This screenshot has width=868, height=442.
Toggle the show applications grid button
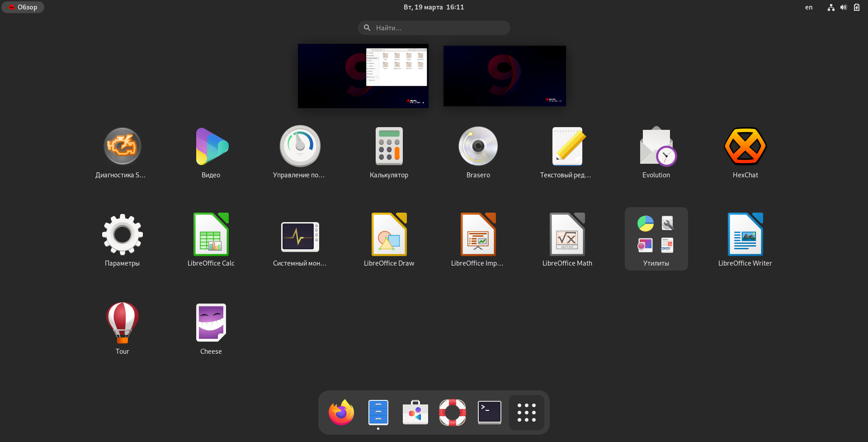(x=526, y=413)
